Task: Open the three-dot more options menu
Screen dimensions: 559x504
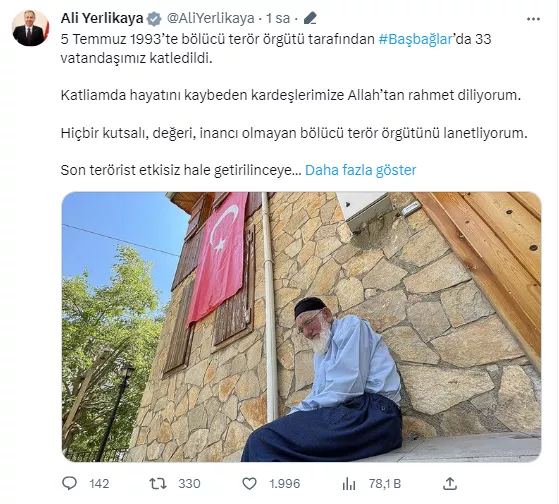Action: click(533, 19)
